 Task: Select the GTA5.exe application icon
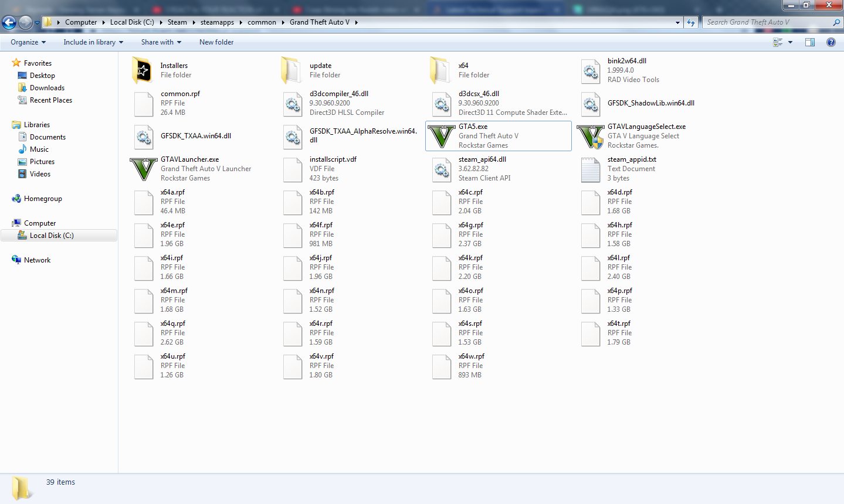coord(441,136)
